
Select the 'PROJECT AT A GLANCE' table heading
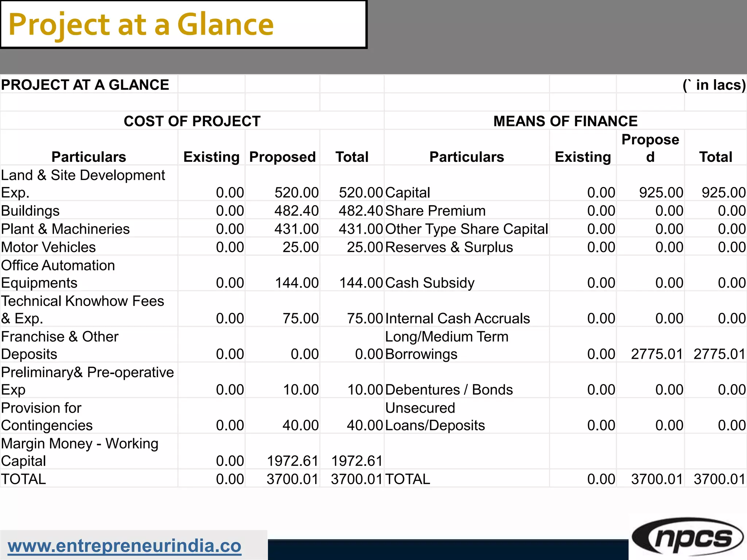click(85, 85)
